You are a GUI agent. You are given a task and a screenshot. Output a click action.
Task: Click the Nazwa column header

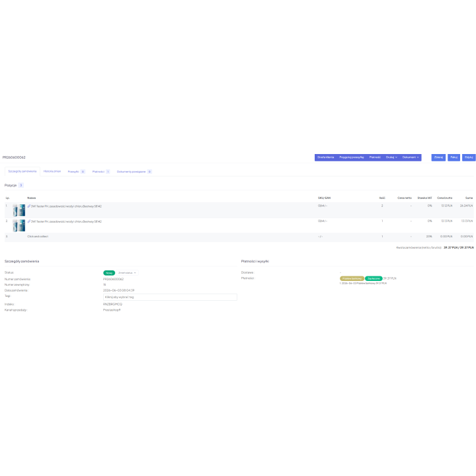[31, 198]
